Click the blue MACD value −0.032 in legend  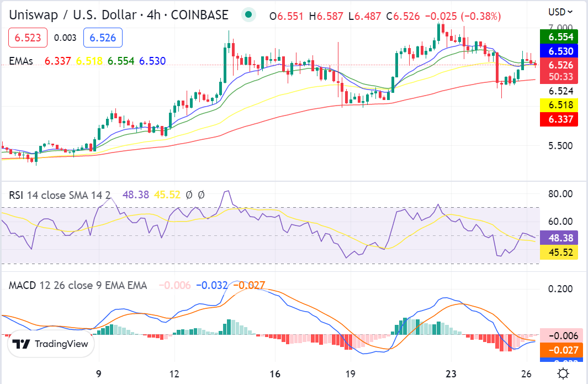(x=211, y=285)
